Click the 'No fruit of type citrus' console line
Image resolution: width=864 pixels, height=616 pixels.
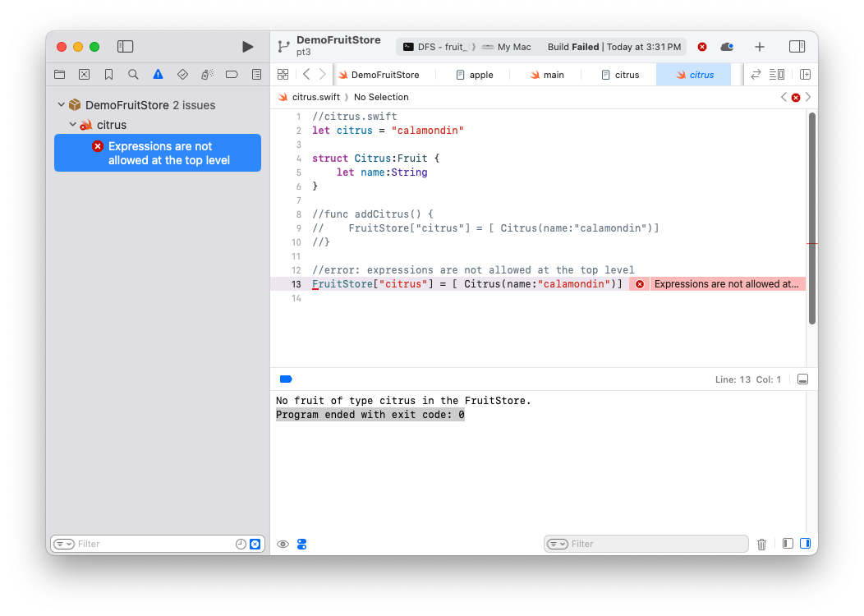click(x=403, y=401)
